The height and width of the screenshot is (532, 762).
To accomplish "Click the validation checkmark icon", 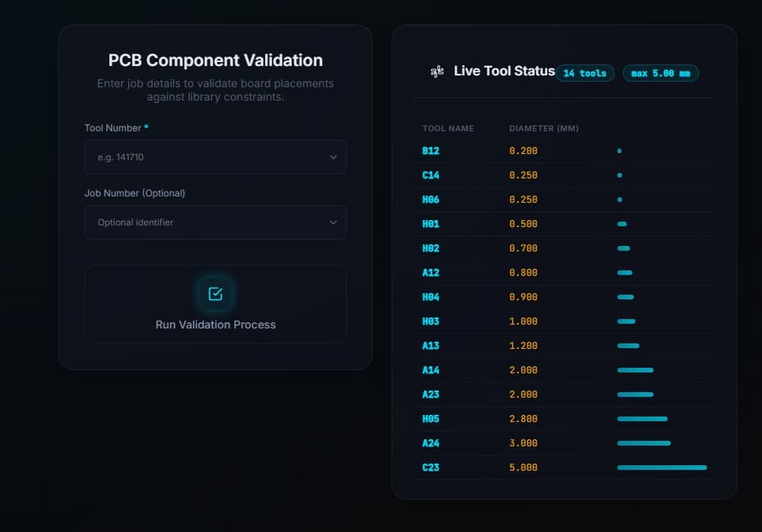I will (215, 294).
